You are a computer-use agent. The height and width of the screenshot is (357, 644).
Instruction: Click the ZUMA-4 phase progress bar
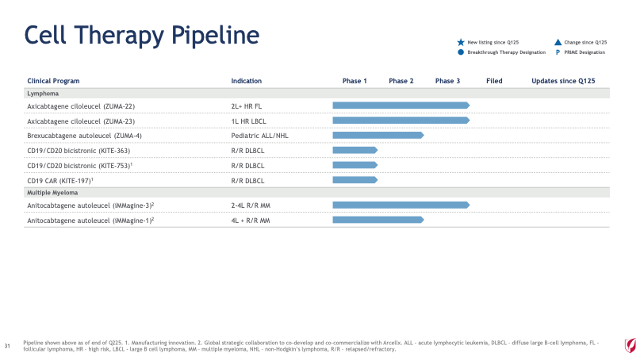(x=378, y=135)
